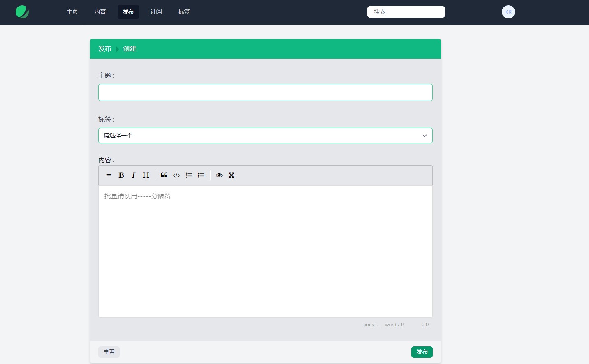This screenshot has height=364, width=589.
Task: Toggle italic formatting in editor toolbar
Action: pyautogui.click(x=133, y=175)
